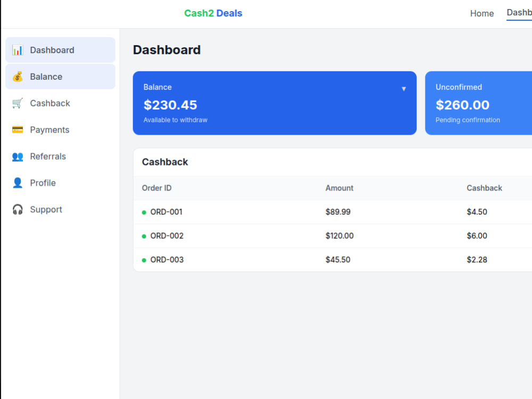Select order ORD-001

click(x=166, y=212)
